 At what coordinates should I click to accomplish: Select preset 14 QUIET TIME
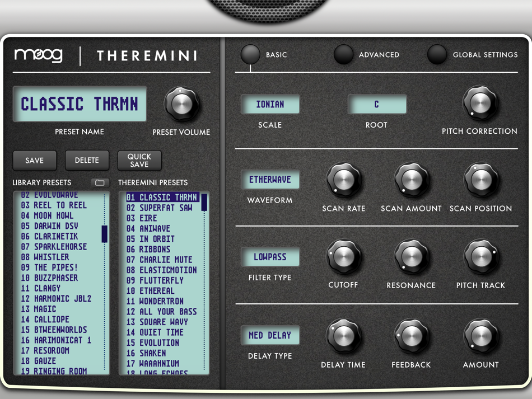coord(155,332)
